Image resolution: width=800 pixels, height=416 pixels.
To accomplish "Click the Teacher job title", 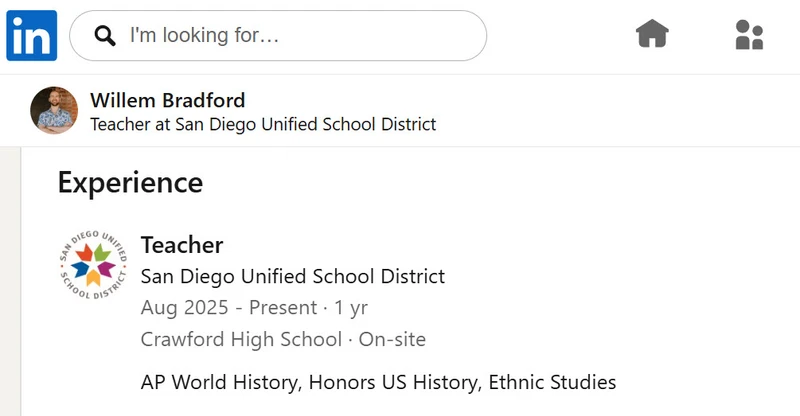I will pyautogui.click(x=182, y=245).
